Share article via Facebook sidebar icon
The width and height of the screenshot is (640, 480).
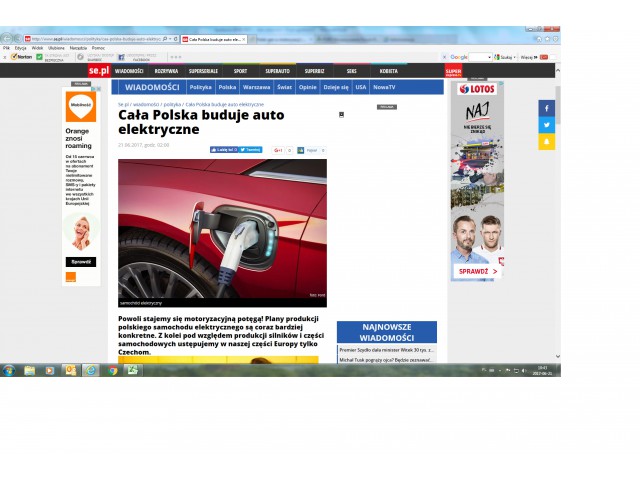(x=547, y=108)
